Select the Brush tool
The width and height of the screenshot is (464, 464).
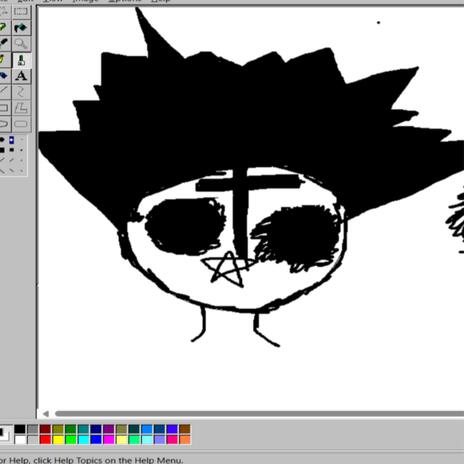[x=21, y=60]
